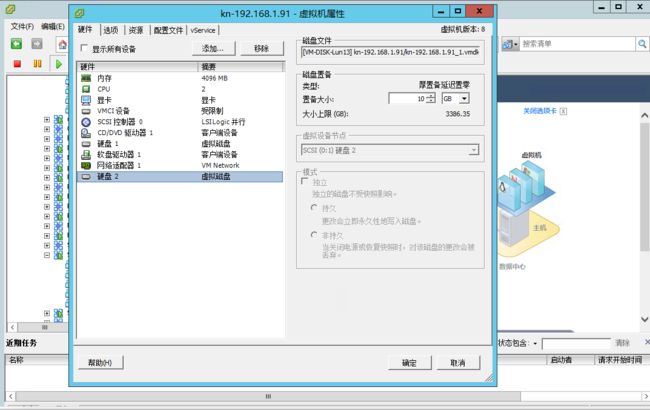Click the search magnifier icon
The height and width of the screenshot is (410, 650).
coord(642,44)
